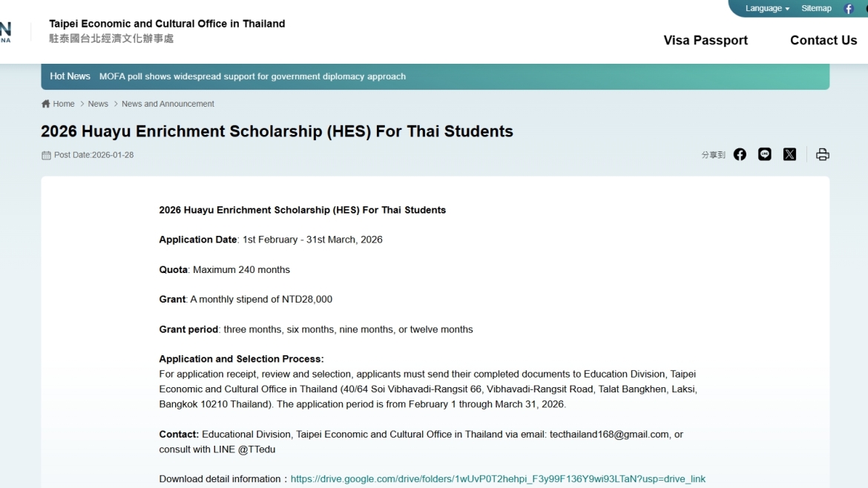Share the scholarship news via LINE
Screen dimensions: 868x488
[765, 154]
